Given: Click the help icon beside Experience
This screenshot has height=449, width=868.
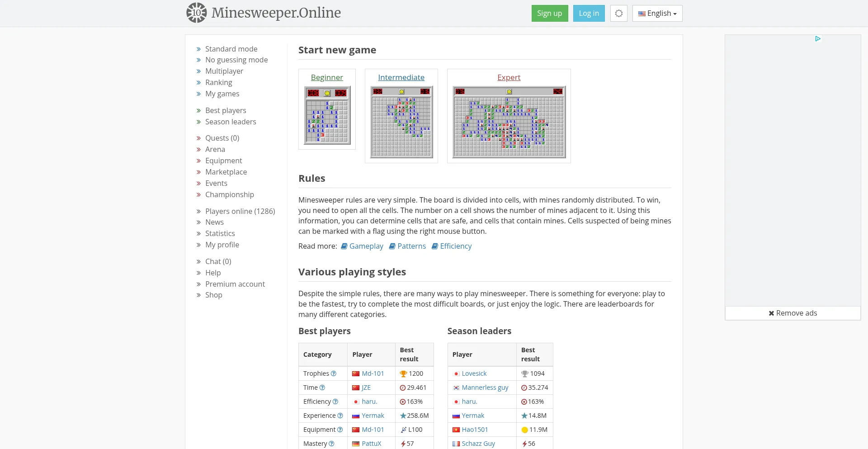Looking at the screenshot, I should 340,416.
